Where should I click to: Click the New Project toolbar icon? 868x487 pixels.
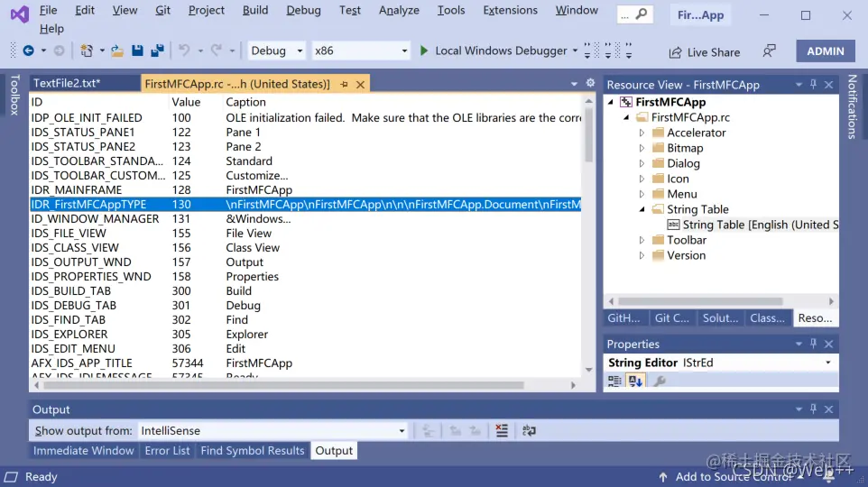[x=87, y=51]
